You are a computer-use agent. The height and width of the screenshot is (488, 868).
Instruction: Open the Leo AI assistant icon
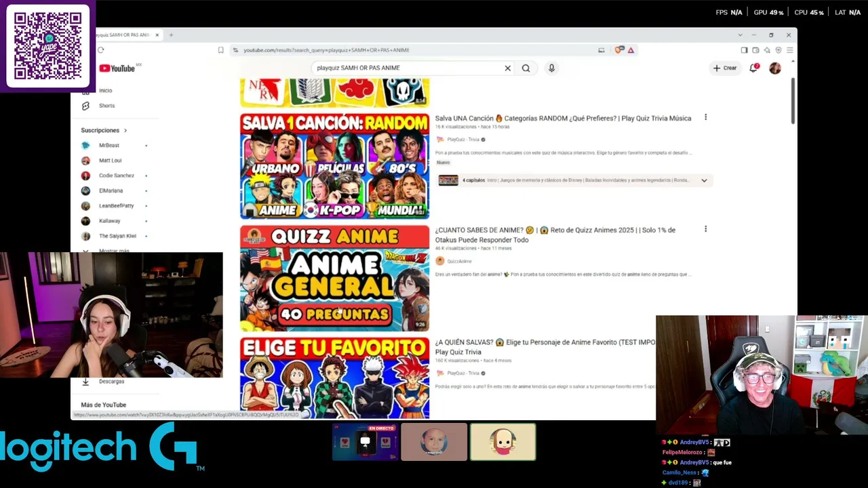tap(767, 50)
